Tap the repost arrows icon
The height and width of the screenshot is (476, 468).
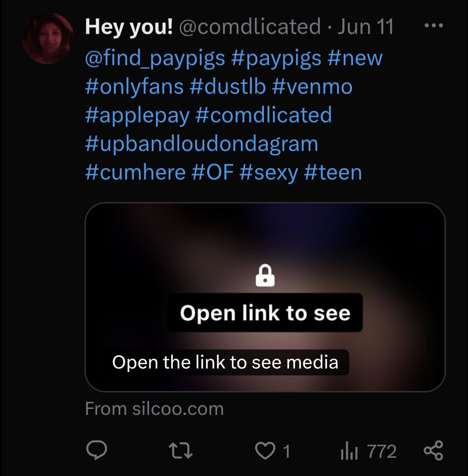181,451
